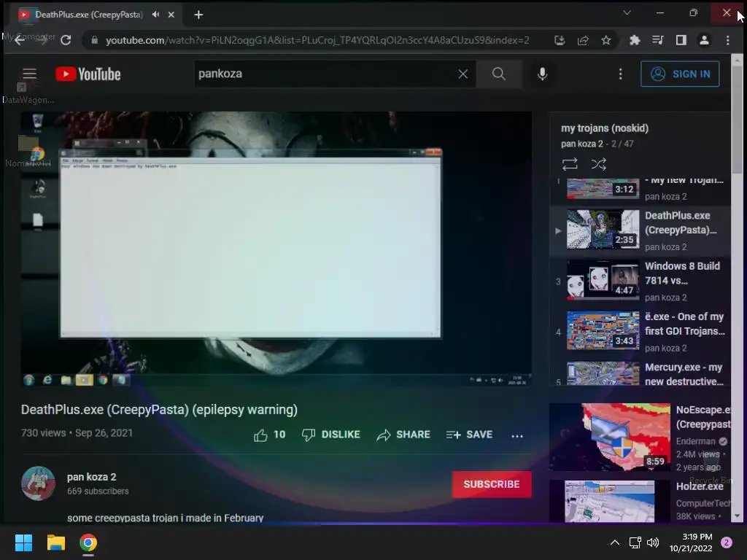This screenshot has width=747, height=560.
Task: Open the clock showing 3:19 PM
Action: [x=690, y=542]
